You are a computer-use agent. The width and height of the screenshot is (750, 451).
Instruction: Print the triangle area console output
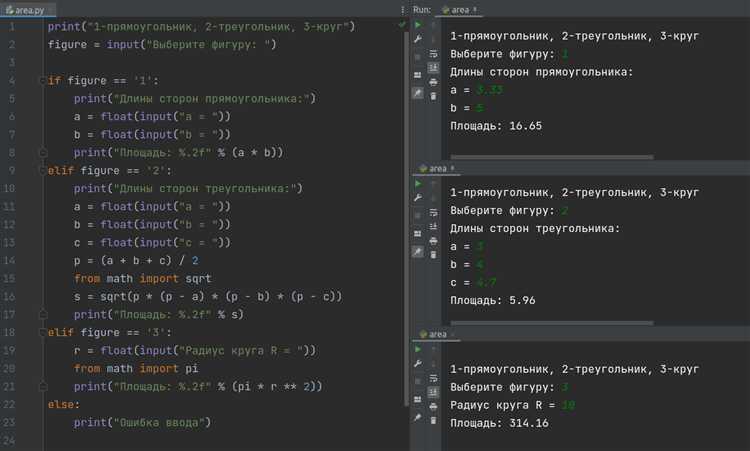click(x=433, y=241)
